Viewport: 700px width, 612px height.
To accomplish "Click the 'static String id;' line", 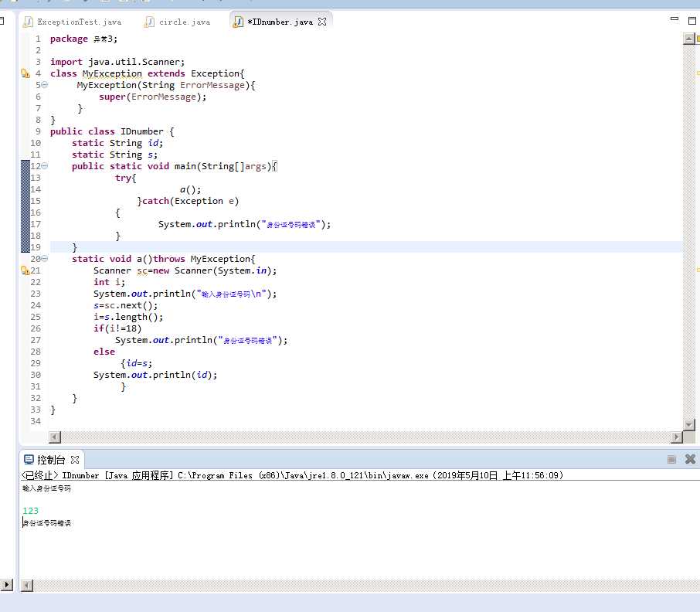I will coord(117,143).
